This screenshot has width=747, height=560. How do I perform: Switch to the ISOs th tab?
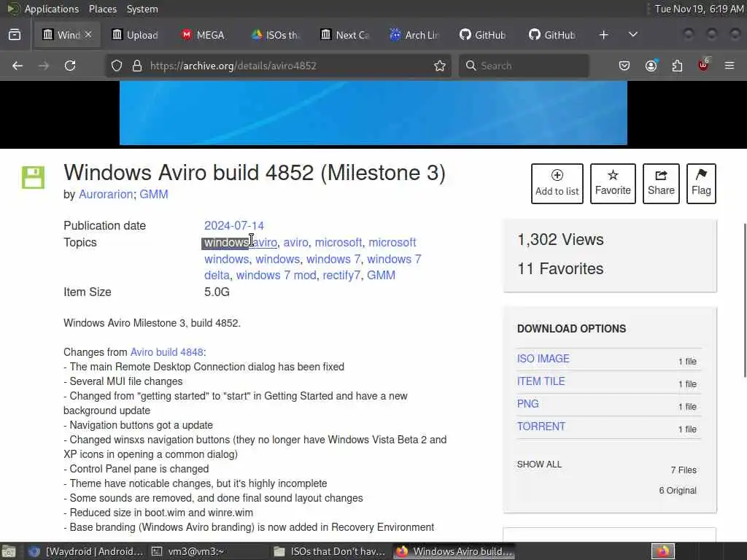(275, 35)
